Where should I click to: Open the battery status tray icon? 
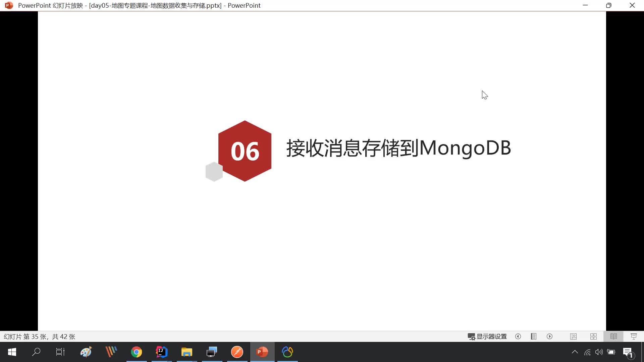coord(611,352)
